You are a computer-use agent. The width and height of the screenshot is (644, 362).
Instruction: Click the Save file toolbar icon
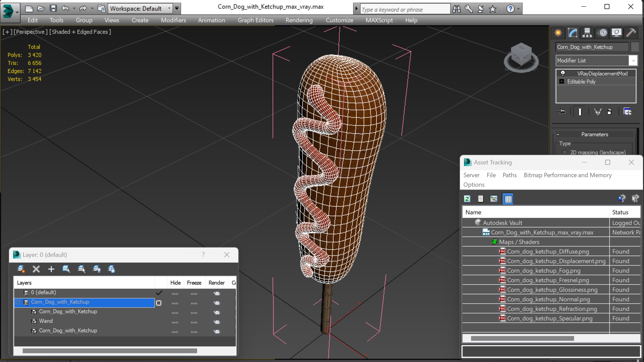pyautogui.click(x=53, y=8)
